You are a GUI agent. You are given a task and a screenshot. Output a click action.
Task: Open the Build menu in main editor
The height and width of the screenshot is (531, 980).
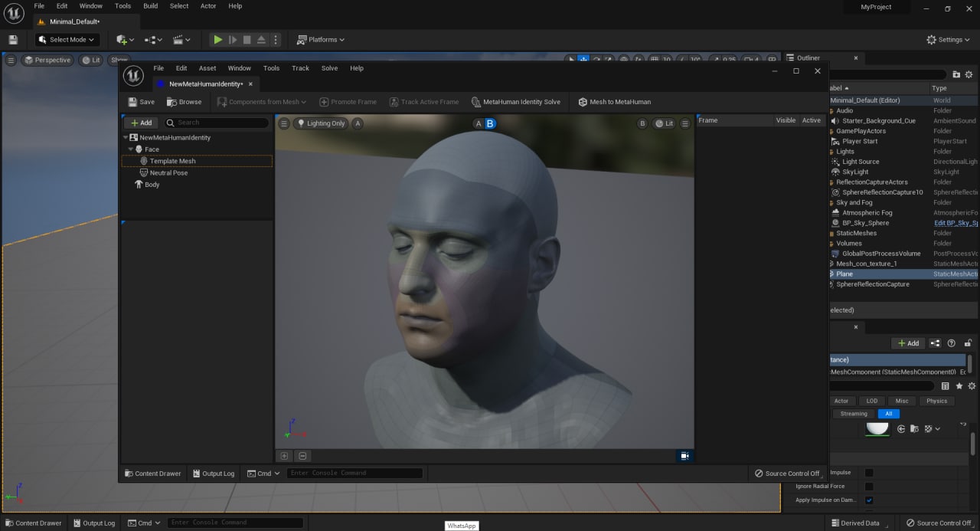click(150, 5)
